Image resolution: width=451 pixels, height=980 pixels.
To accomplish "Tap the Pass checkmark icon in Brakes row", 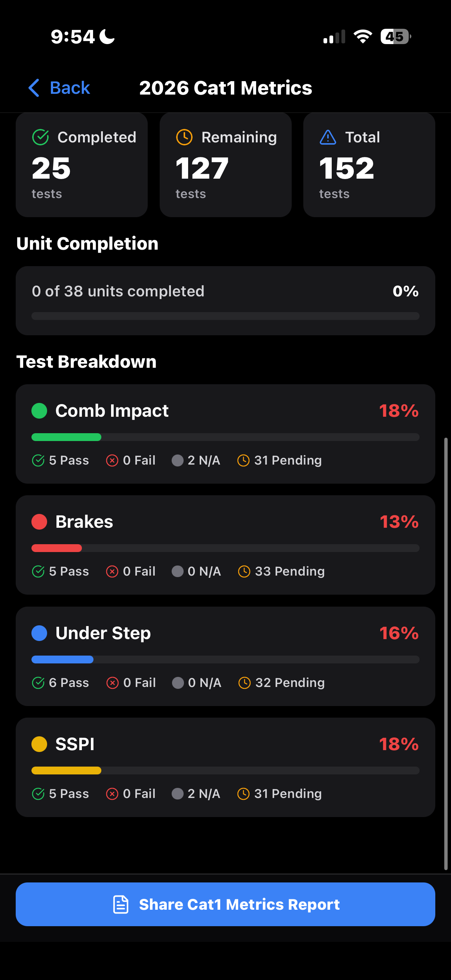I will pyautogui.click(x=38, y=571).
